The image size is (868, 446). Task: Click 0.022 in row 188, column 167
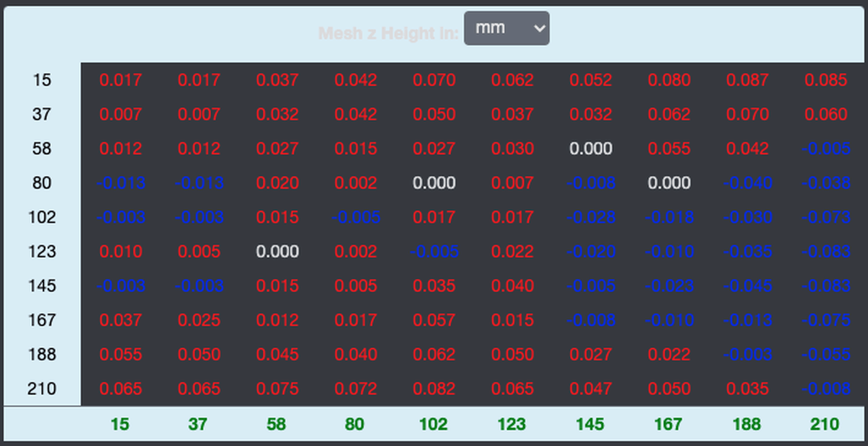coord(669,354)
